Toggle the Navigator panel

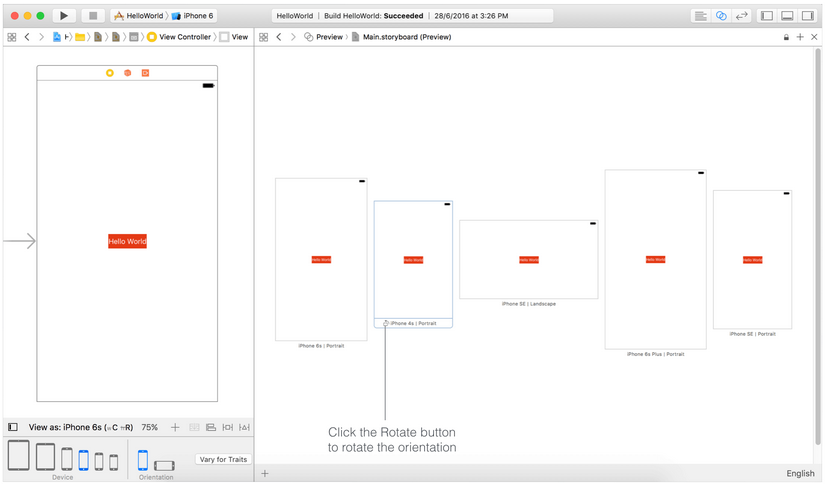click(767, 16)
